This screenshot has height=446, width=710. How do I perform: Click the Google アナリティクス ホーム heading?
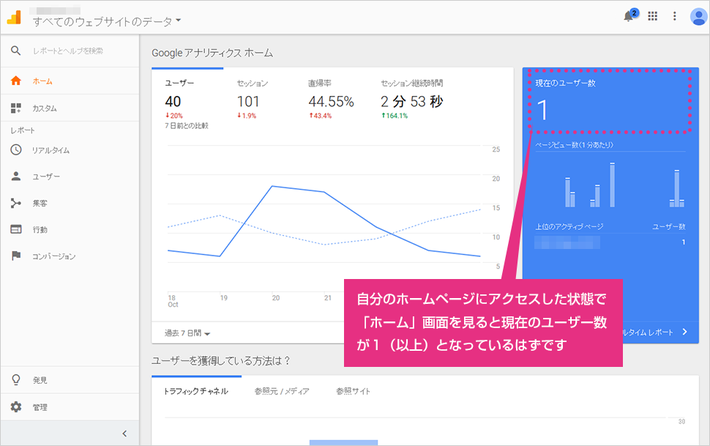coord(212,53)
